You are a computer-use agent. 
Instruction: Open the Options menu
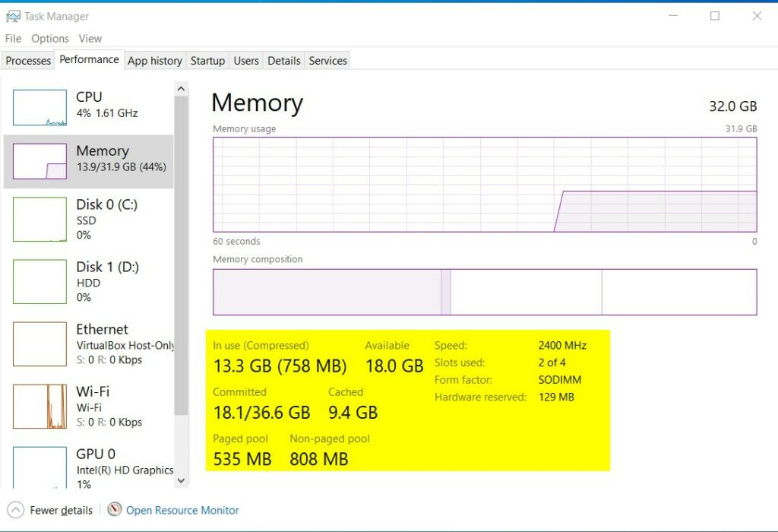(50, 39)
